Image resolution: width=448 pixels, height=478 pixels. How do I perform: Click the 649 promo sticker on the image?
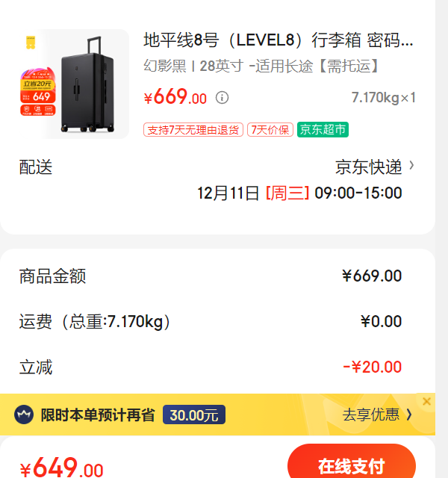(x=38, y=92)
